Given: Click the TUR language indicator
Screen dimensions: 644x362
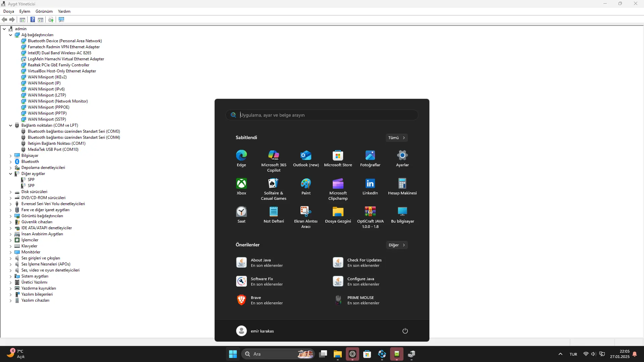Looking at the screenshot, I should coord(573,354).
